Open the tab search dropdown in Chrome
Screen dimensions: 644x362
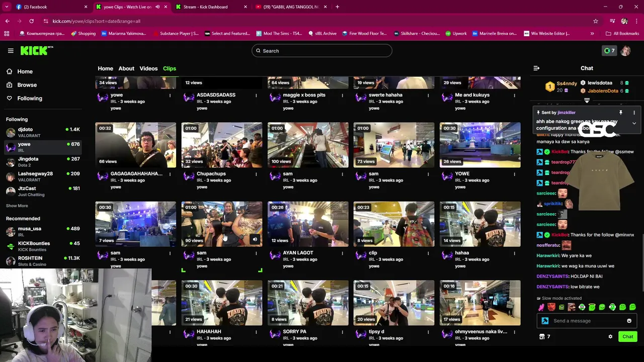[x=7, y=7]
